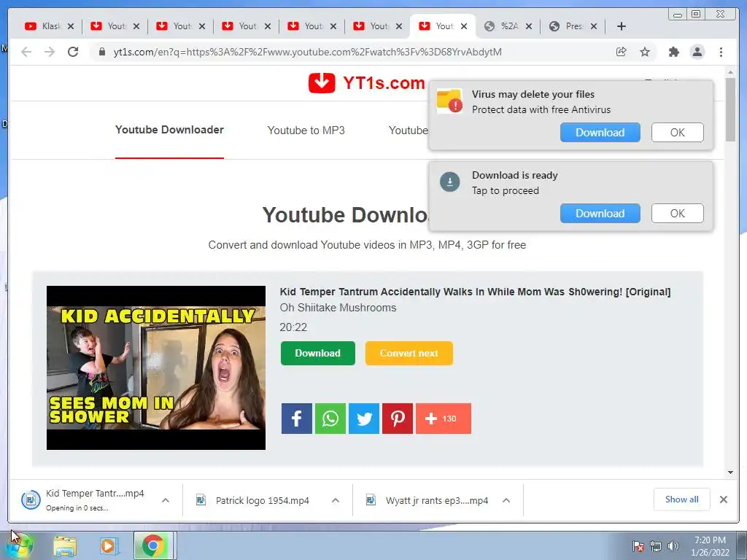Click the page vertical scrollbar thumb
The image size is (747, 560).
tap(730, 109)
